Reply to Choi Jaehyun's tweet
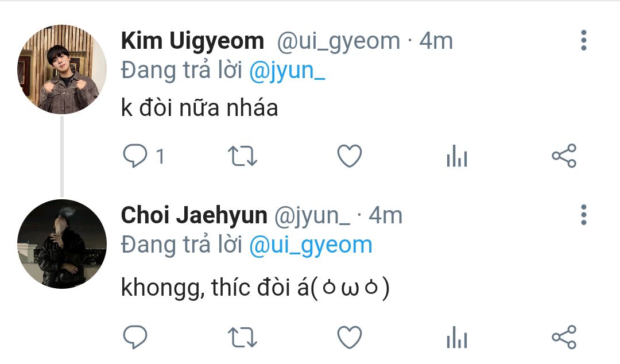Viewport: 620px width, 364px height. tap(135, 337)
